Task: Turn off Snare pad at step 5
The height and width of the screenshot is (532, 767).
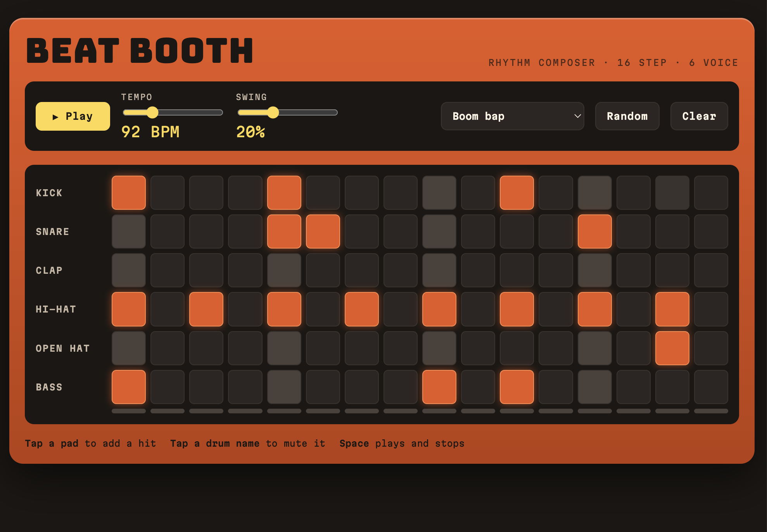Action: click(284, 231)
